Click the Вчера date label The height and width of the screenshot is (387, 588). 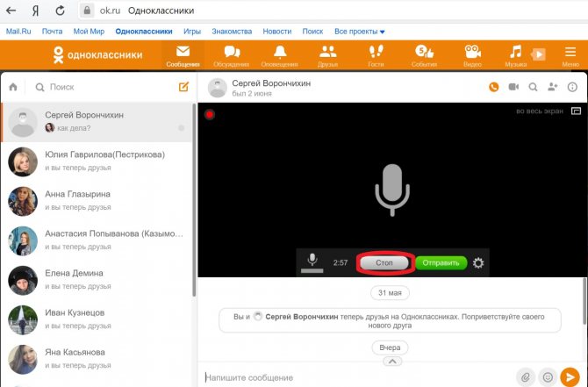click(x=390, y=348)
